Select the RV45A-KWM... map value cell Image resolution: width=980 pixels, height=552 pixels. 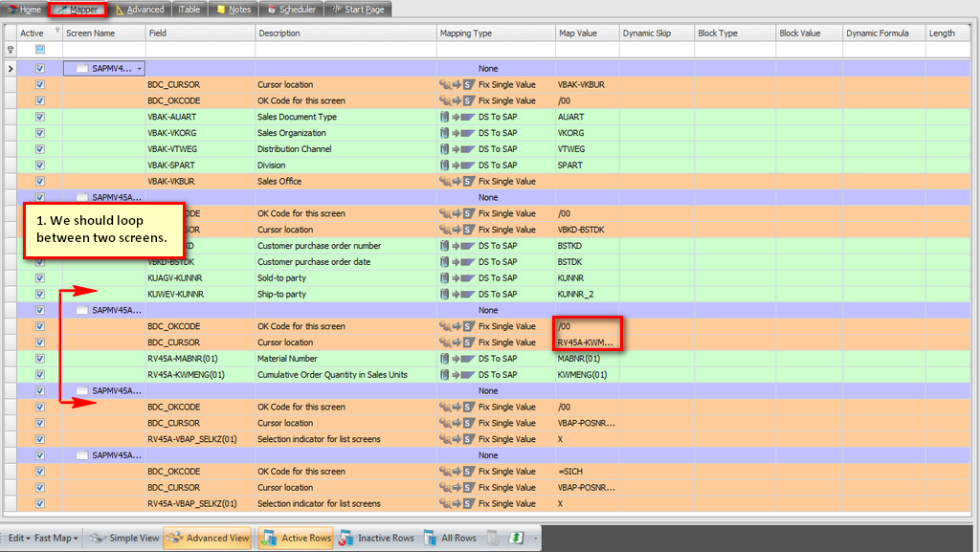[x=587, y=342]
